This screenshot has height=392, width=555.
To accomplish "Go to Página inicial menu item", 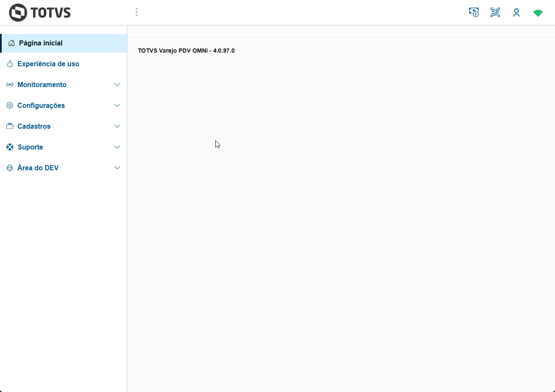I will [64, 43].
